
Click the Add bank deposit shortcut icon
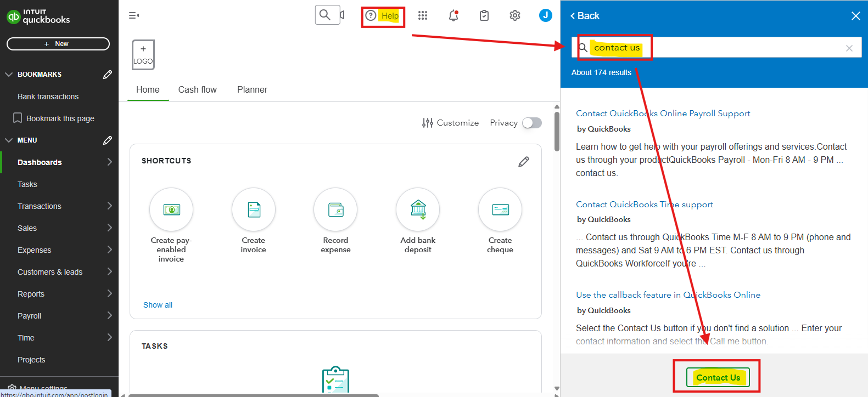click(x=418, y=210)
